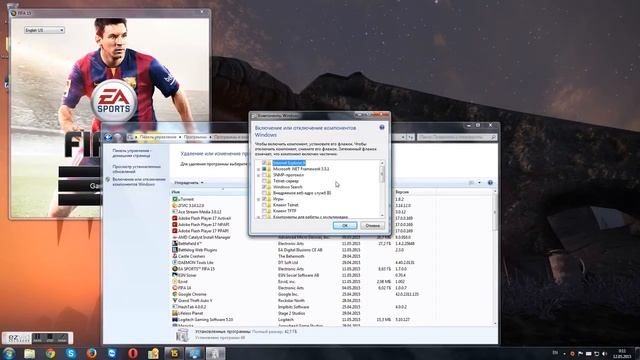Enable the SNMP protocol checkbox
The image size is (640, 360).
pos(264,175)
